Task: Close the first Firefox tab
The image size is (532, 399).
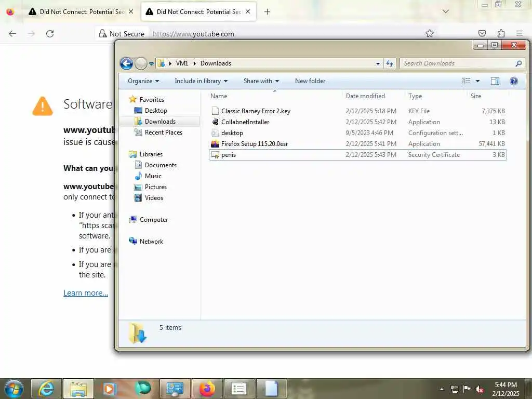Action: 131,12
